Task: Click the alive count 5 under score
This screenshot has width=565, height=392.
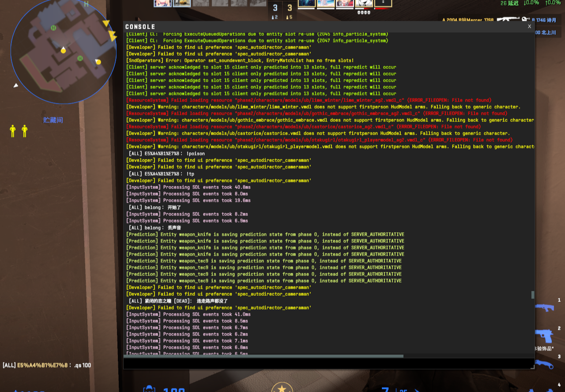Action: (x=290, y=17)
